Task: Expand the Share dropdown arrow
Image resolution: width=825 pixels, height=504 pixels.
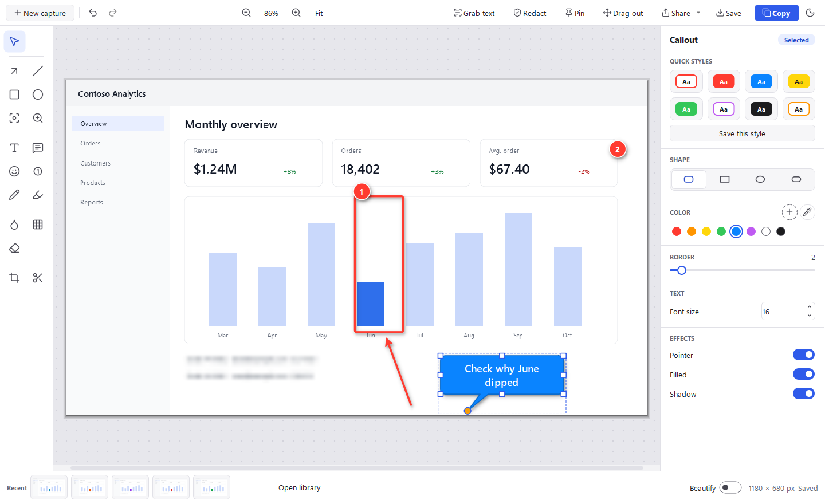Action: [698, 13]
